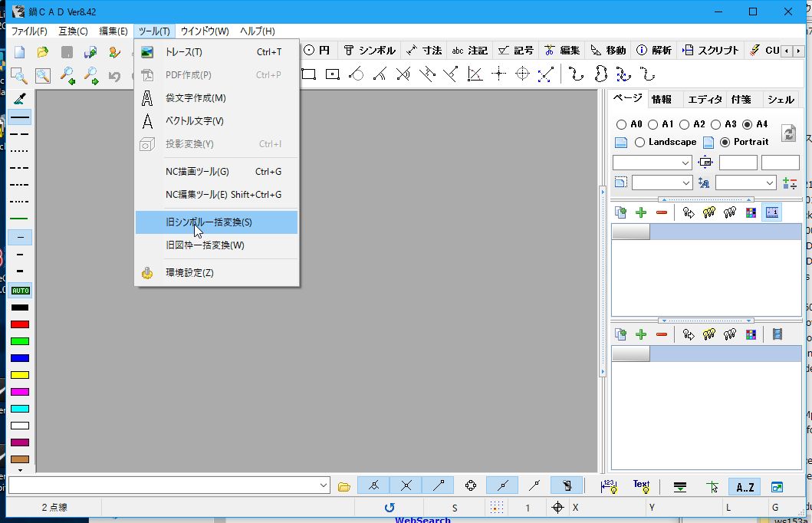The image size is (812, 523).
Task: Click the first empty field beside paper icon
Action: coord(738,163)
